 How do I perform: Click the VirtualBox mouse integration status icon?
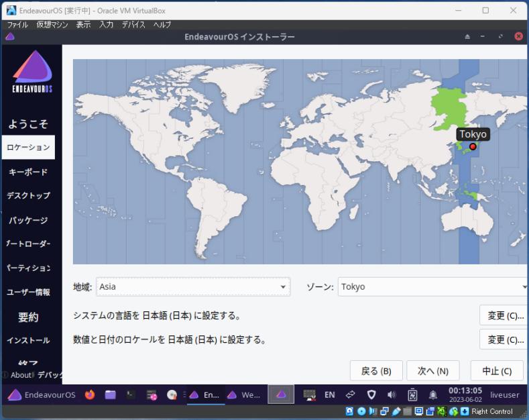[x=453, y=411]
